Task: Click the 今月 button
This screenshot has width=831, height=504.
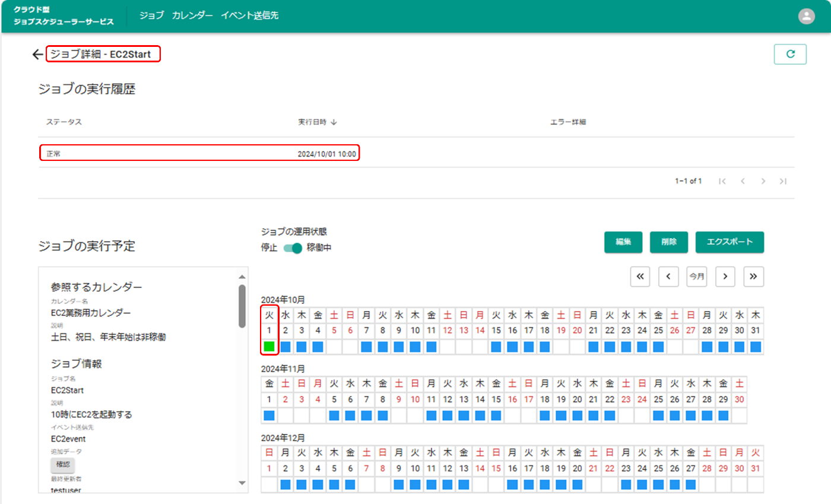Action: pos(697,277)
